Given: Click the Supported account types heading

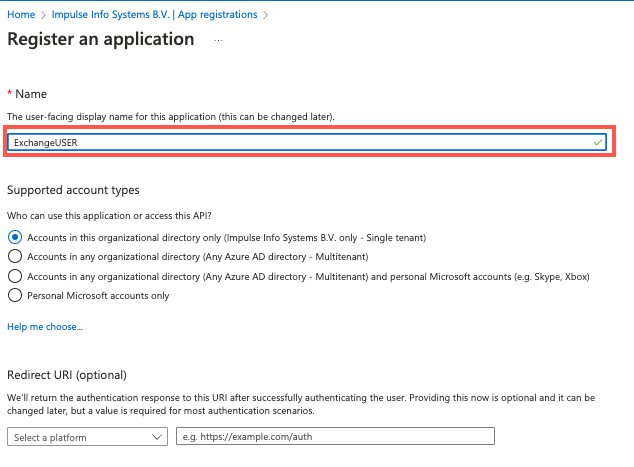Looking at the screenshot, I should point(73,190).
